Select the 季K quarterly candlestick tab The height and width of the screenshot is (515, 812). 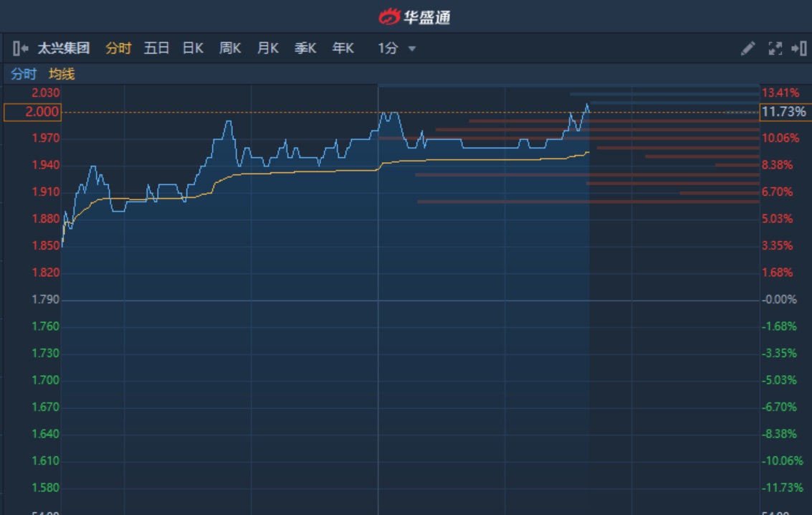point(305,49)
